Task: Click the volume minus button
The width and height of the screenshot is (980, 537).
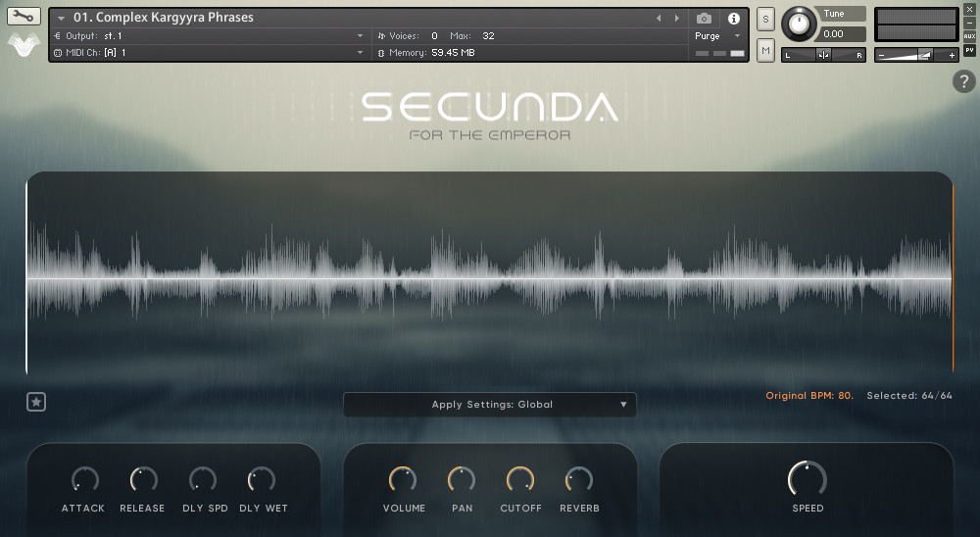Action: coord(881,56)
